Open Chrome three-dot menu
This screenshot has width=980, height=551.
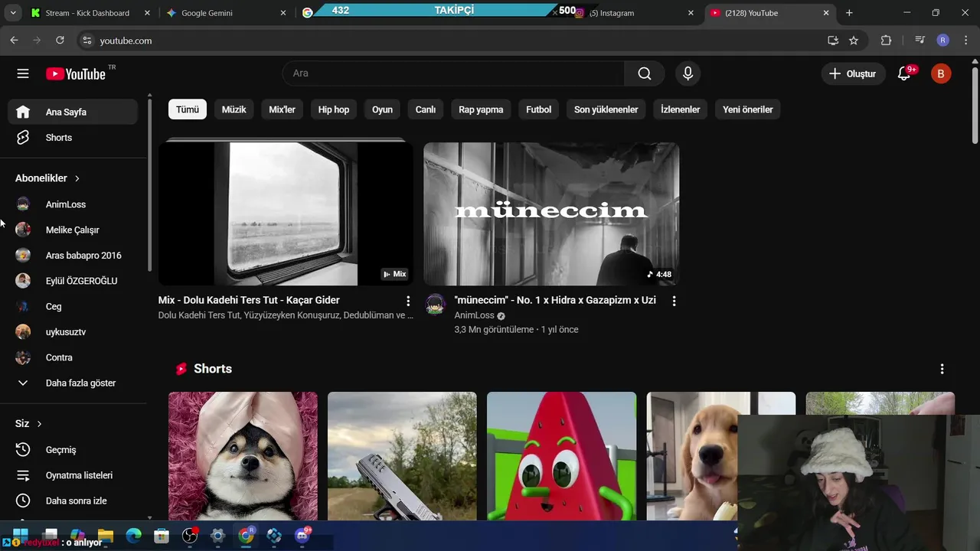point(966,41)
